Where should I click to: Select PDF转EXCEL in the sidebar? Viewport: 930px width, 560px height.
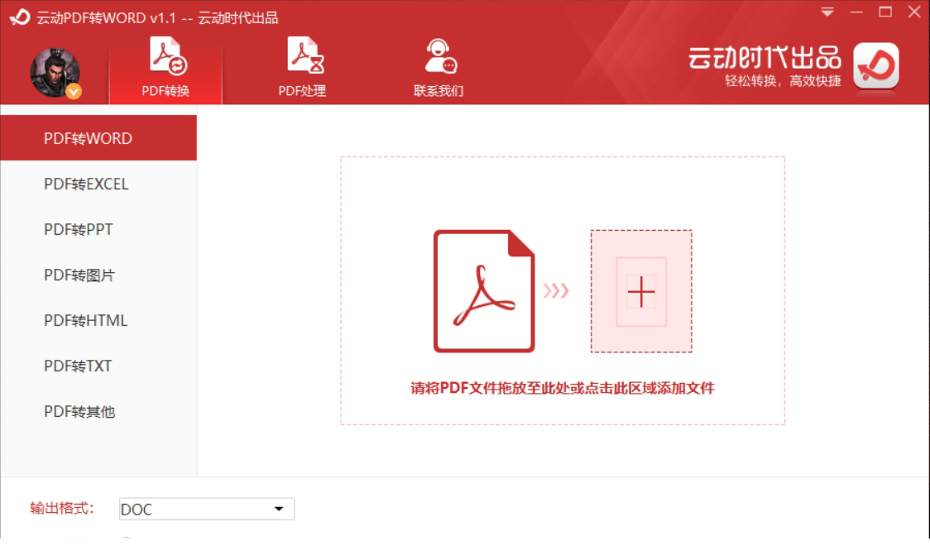click(x=85, y=184)
